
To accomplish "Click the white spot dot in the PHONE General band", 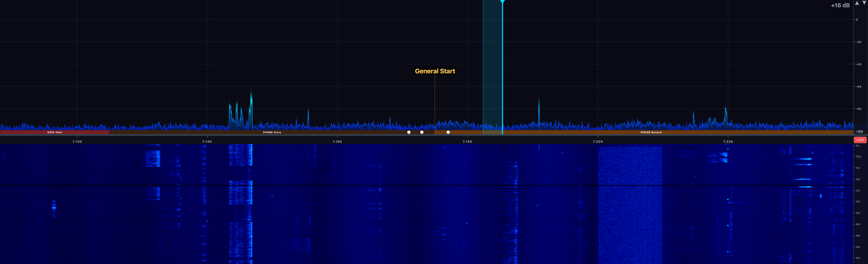I will click(448, 132).
